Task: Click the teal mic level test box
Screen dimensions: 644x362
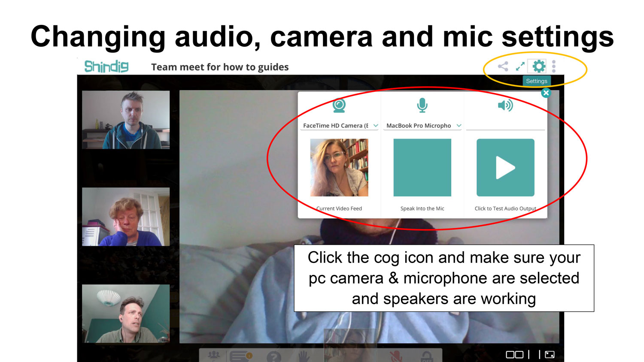Action: click(x=422, y=167)
